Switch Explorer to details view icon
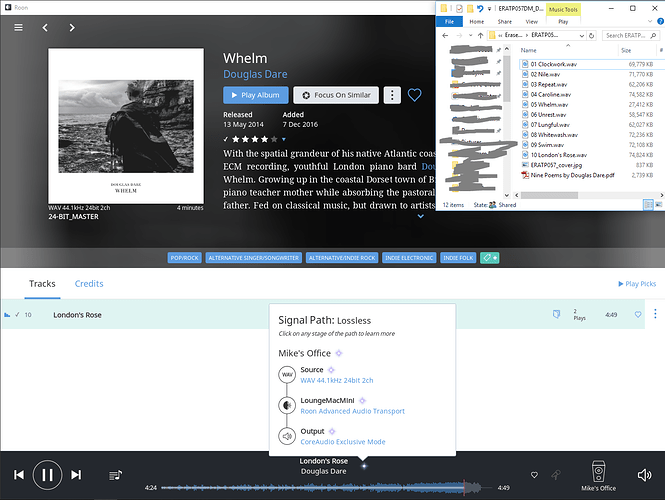Viewport: 665px width, 500px height. [x=648, y=205]
